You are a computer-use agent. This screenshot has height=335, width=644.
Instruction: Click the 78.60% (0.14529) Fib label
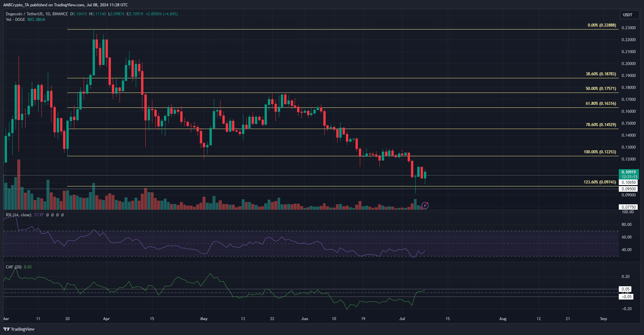click(x=601, y=125)
